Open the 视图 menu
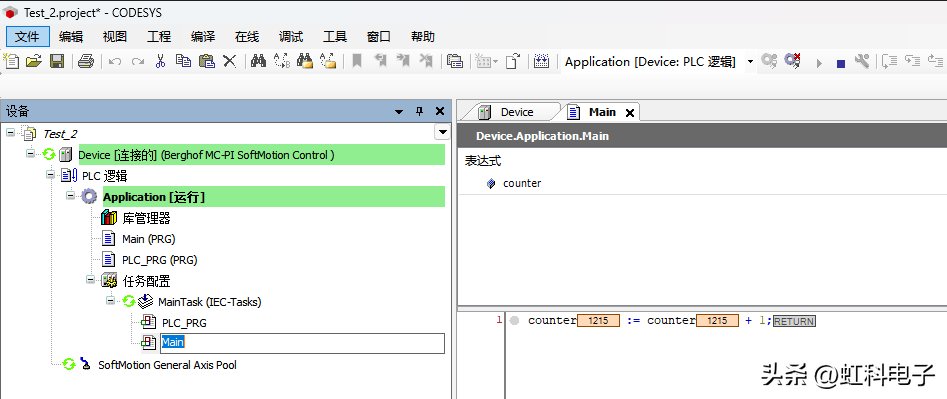The width and height of the screenshot is (947, 399). (x=115, y=36)
